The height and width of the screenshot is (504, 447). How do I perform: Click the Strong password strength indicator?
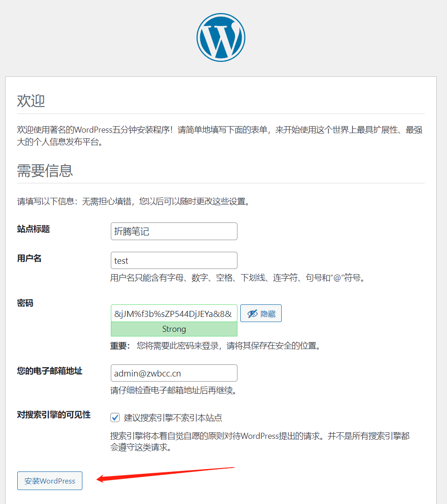pyautogui.click(x=174, y=329)
